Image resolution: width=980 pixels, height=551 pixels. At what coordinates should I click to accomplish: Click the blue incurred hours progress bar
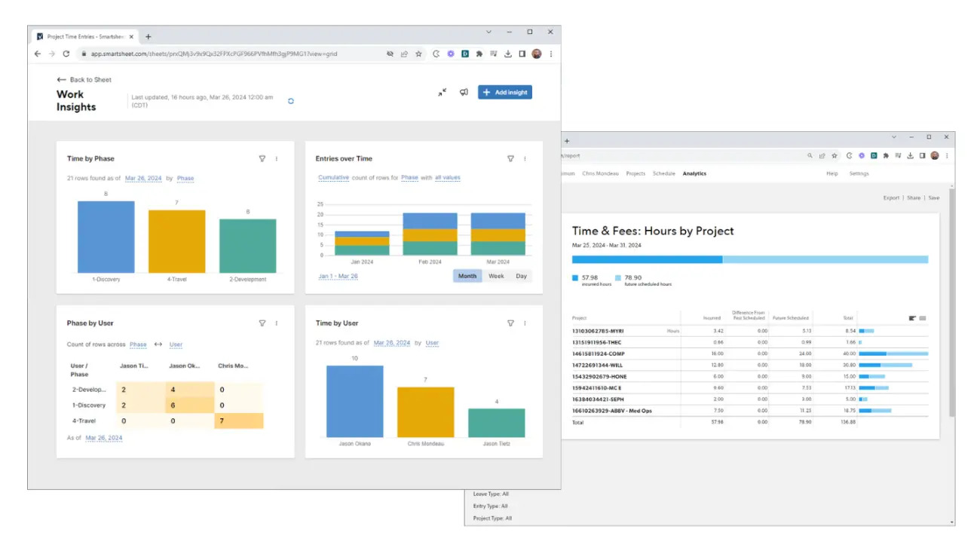(x=647, y=259)
